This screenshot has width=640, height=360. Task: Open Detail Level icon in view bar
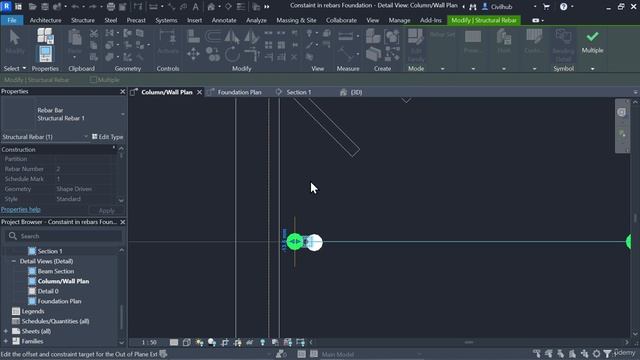tap(174, 342)
